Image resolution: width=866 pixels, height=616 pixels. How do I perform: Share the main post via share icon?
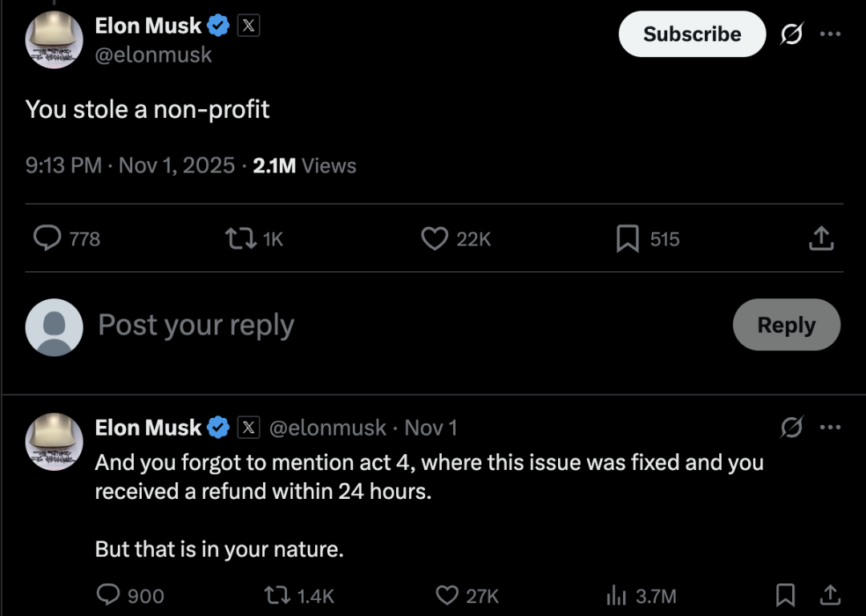point(821,238)
